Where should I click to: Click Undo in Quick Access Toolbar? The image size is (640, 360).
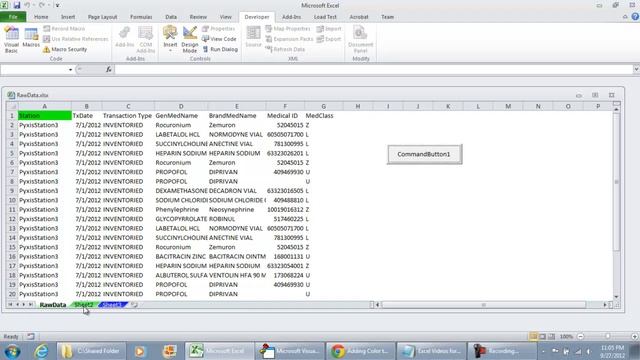[27, 5]
